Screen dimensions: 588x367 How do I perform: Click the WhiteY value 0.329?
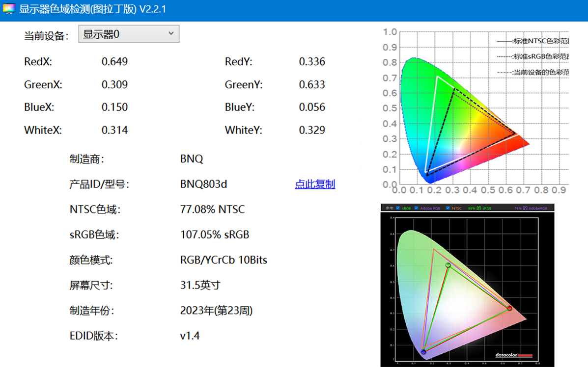click(x=312, y=131)
